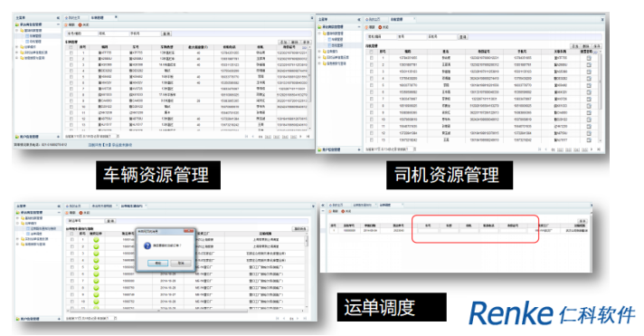Tick checkbox of vehicle table row 9
Image resolution: width=644 pixels, height=336 pixels.
click(x=71, y=101)
